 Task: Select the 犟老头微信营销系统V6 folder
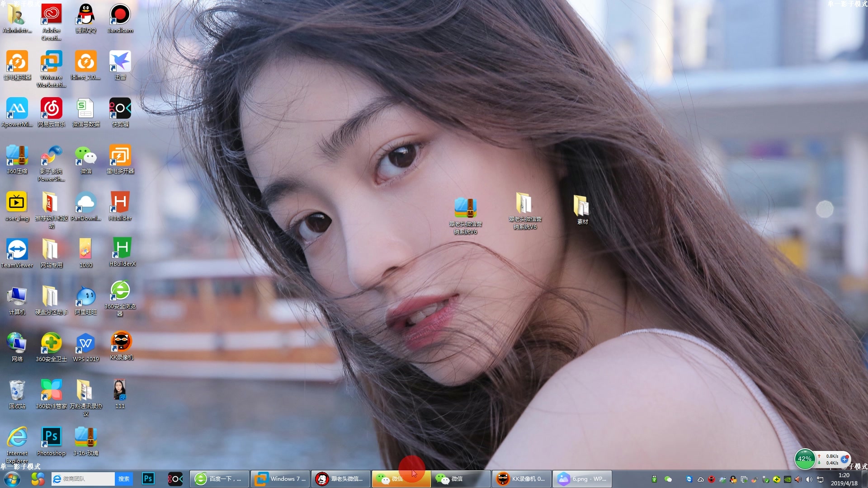[525, 211]
